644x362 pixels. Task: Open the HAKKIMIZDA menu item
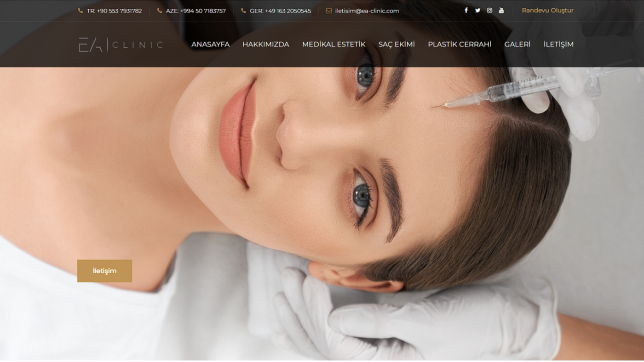click(265, 45)
